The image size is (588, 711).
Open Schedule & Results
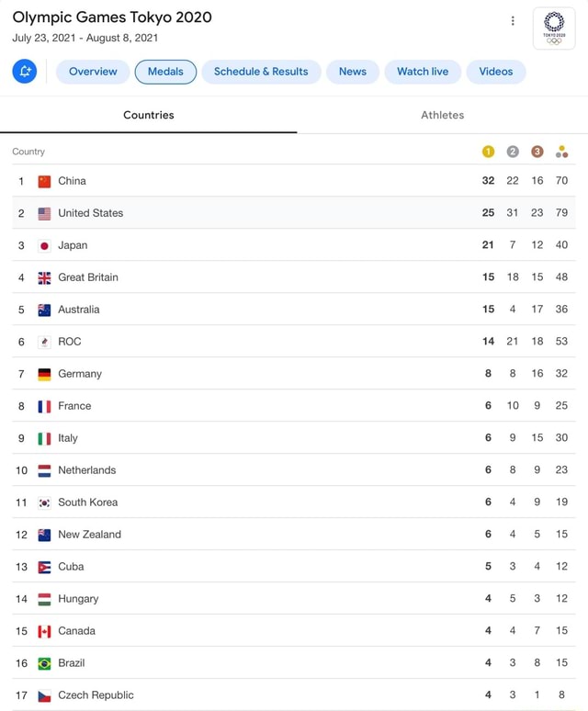[261, 72]
